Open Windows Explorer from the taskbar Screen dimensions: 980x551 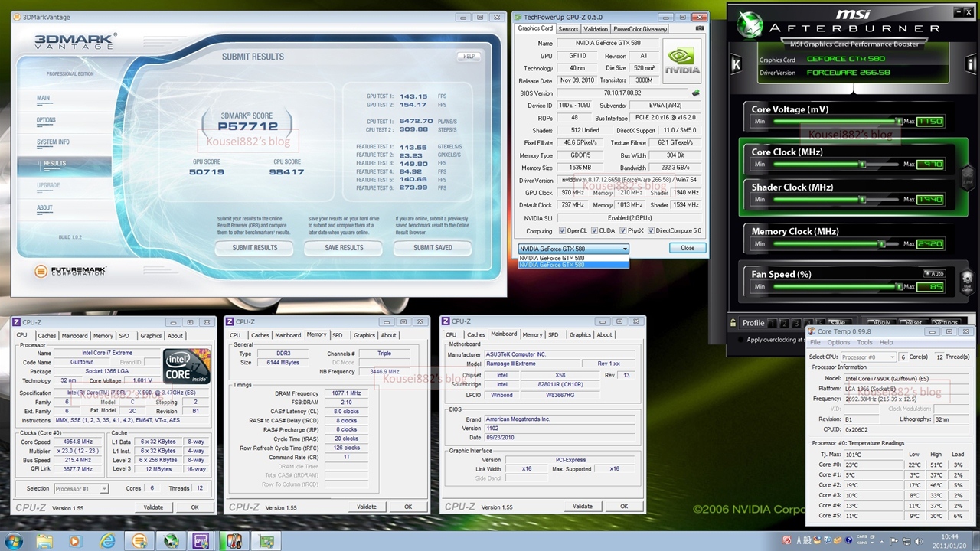44,541
